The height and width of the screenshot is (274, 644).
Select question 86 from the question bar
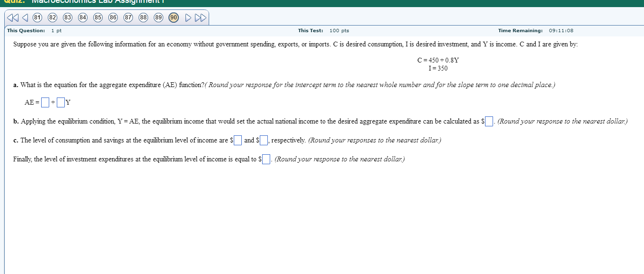click(x=113, y=17)
